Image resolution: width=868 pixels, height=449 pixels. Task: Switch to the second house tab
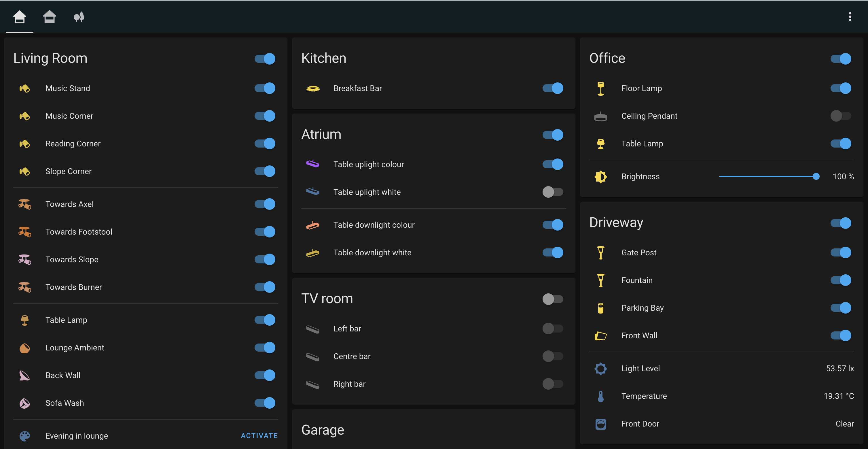[49, 17]
